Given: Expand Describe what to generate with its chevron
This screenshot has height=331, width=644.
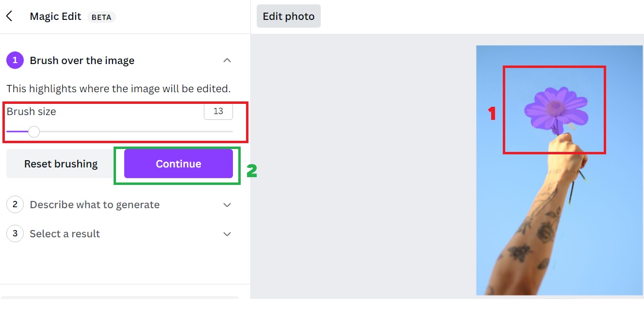Looking at the screenshot, I should tap(227, 205).
